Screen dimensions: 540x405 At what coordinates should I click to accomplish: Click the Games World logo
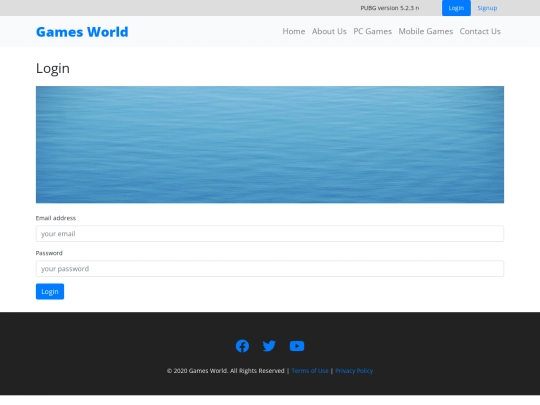[82, 32]
